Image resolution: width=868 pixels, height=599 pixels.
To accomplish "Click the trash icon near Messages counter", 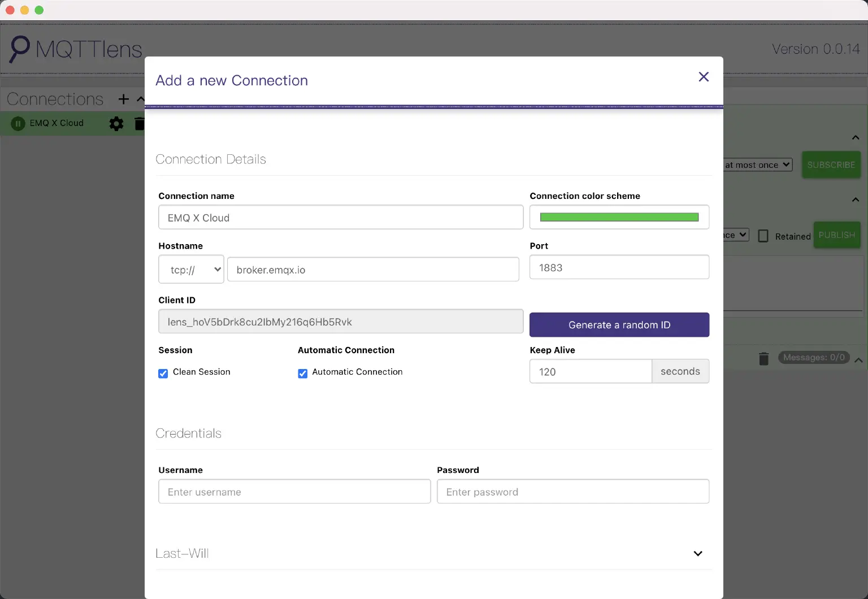I will tap(763, 358).
